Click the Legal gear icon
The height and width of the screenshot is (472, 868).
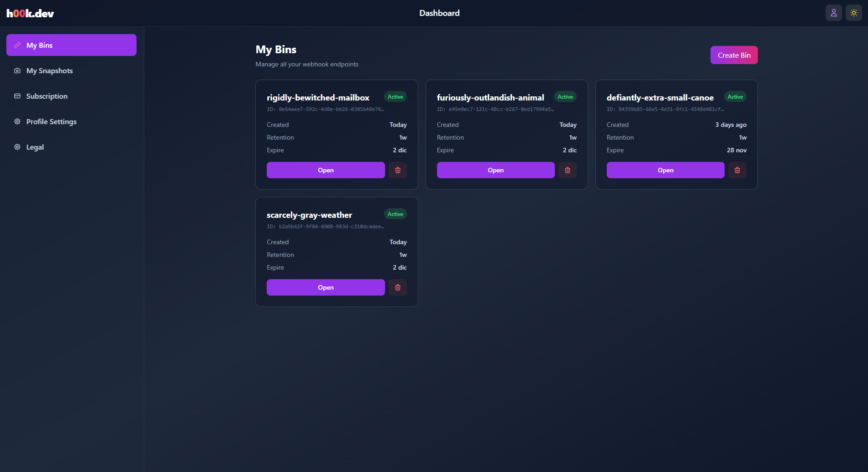click(17, 147)
